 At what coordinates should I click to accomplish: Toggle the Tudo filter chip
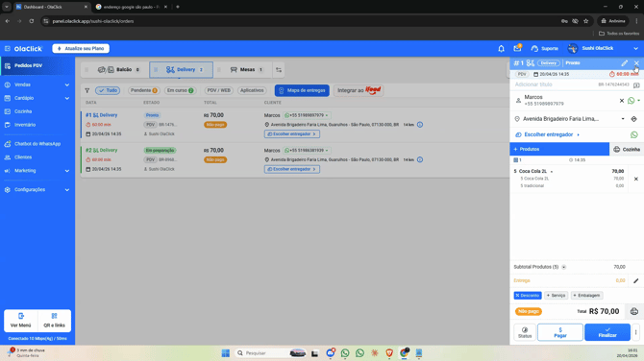point(108,90)
